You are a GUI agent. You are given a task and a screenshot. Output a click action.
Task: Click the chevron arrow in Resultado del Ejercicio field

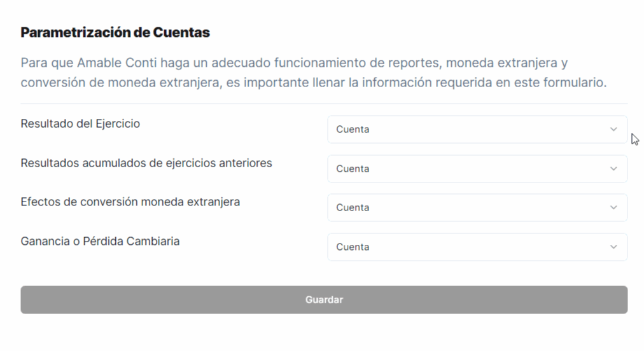pos(613,129)
